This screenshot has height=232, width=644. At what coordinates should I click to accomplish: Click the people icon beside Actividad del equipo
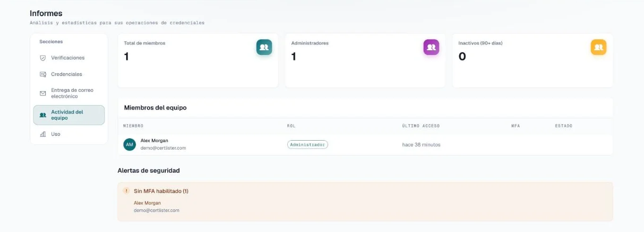coord(43,115)
